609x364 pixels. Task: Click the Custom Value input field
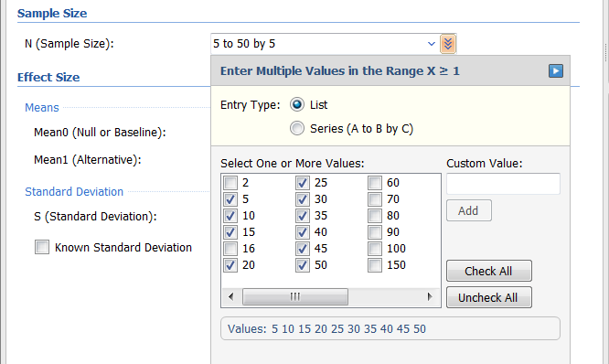(x=503, y=184)
